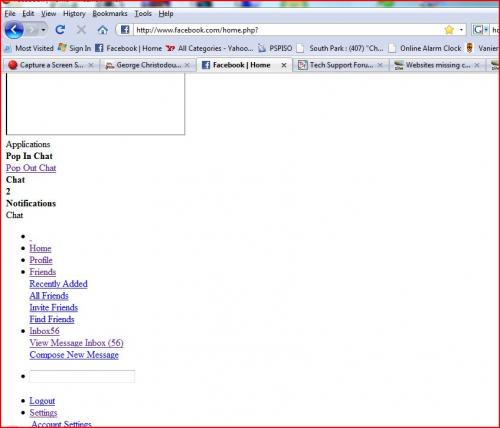
Task: Open the search engine selector dropdown
Action: pos(480,30)
